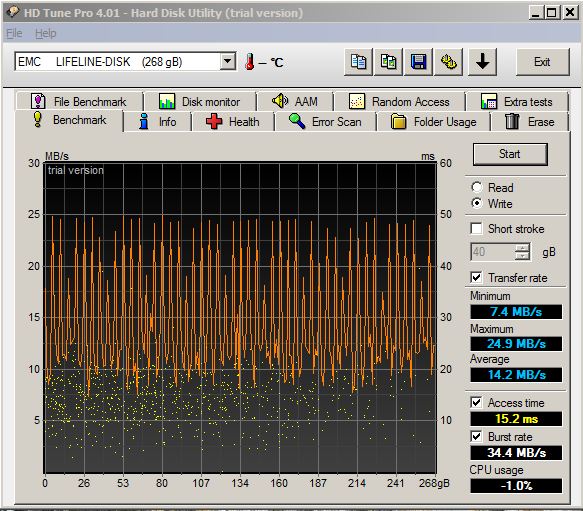Enable the Short stroke checkbox

click(x=476, y=228)
